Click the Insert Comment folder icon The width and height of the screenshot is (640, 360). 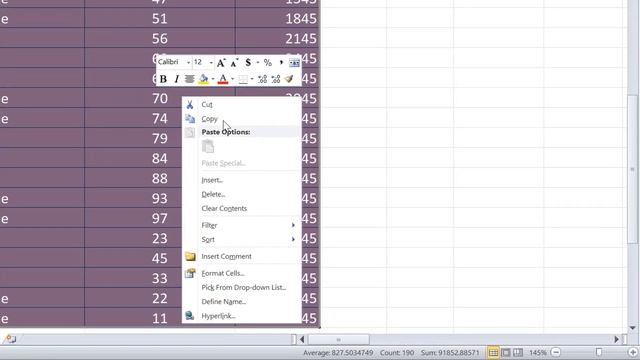pyautogui.click(x=190, y=256)
